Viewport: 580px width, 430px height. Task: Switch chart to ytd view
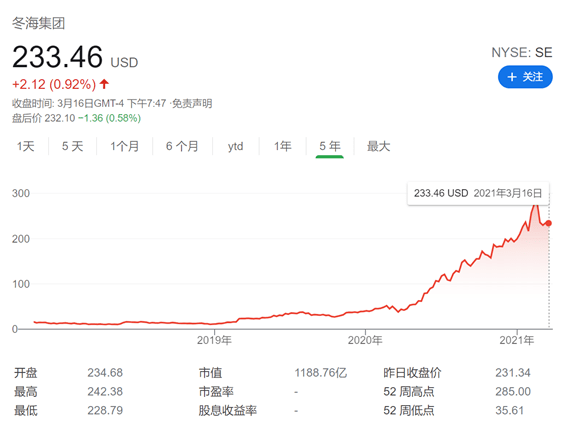pyautogui.click(x=236, y=146)
